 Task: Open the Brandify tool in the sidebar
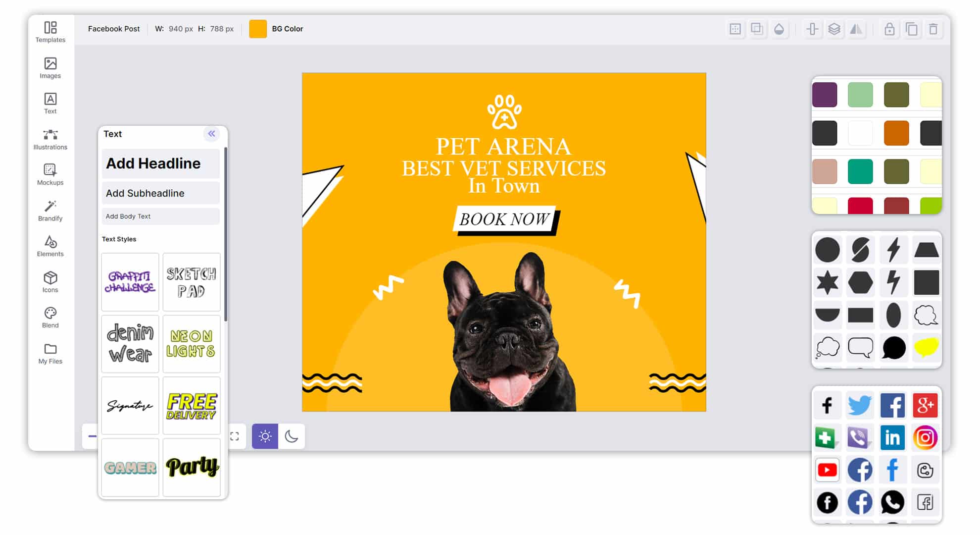tap(50, 211)
